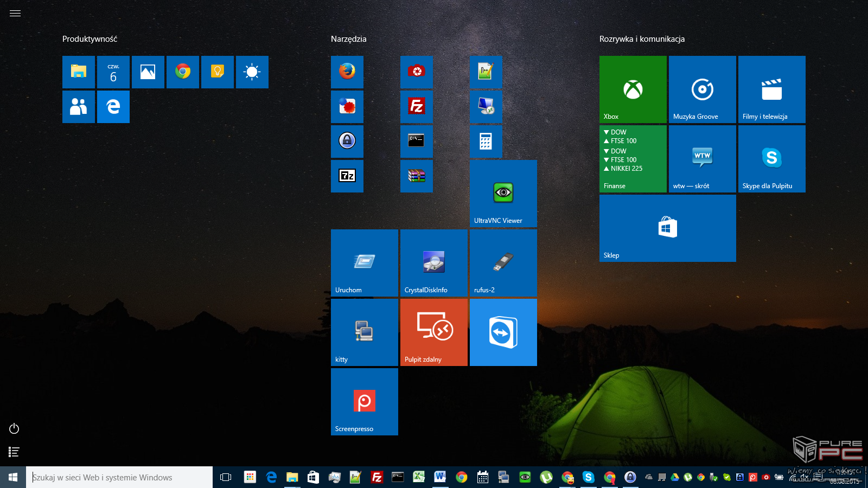Open the Command Prompt tile
Image resolution: width=868 pixels, height=488 pixels.
click(x=417, y=142)
